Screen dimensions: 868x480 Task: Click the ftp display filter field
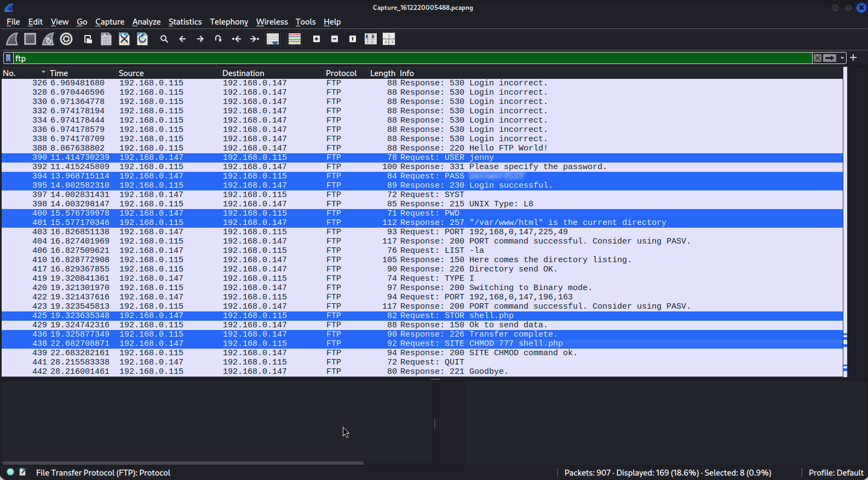point(412,58)
